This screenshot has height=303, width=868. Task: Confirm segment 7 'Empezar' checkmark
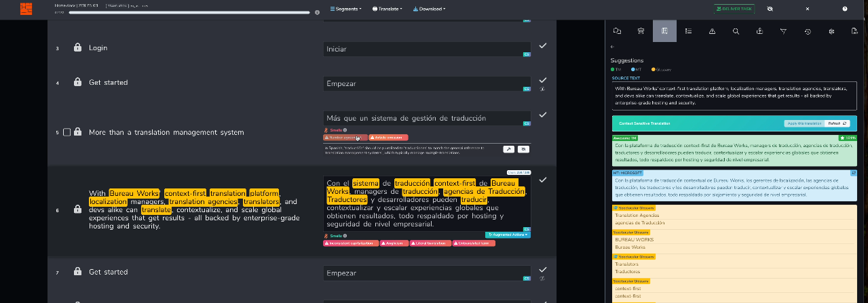coord(543,270)
